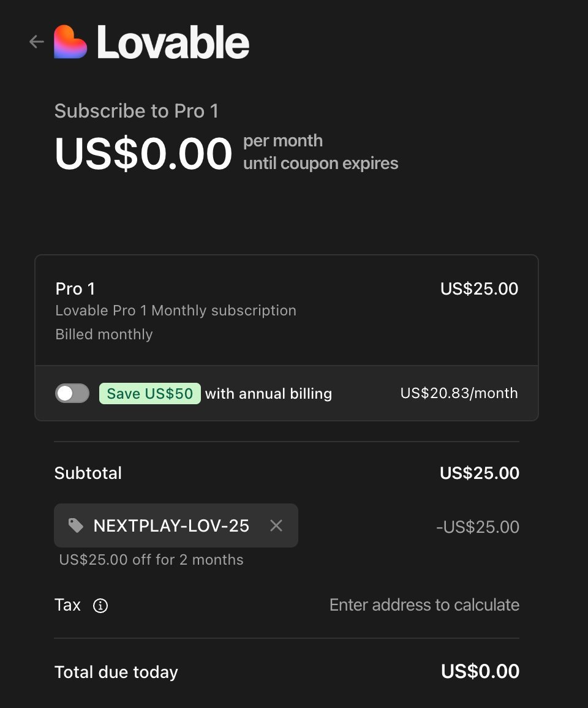
Task: Click the back arrow next to Lovable logo
Action: coord(37,42)
